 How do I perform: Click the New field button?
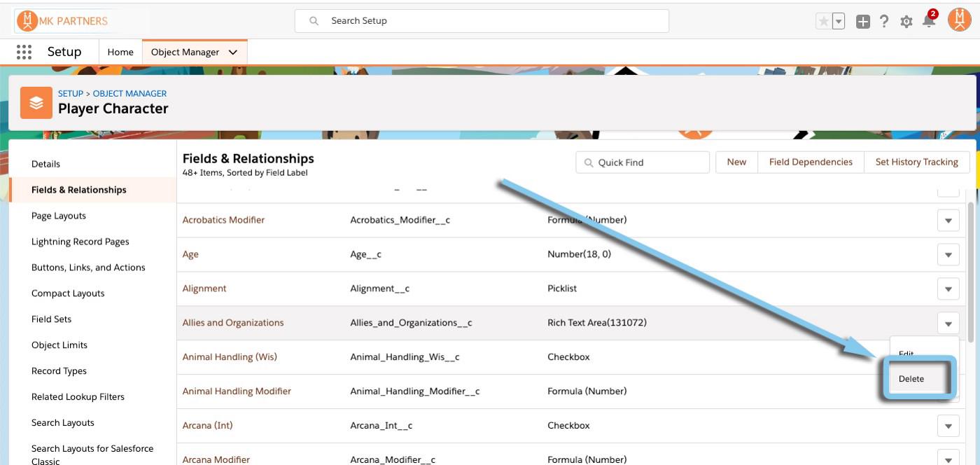pos(736,162)
